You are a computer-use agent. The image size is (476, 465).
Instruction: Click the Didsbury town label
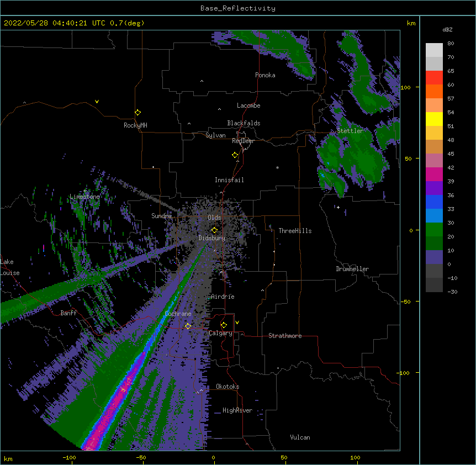tap(212, 238)
